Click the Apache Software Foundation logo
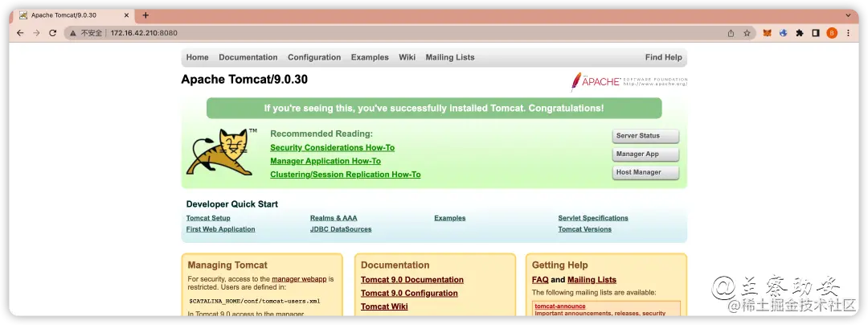The width and height of the screenshot is (868, 325). tap(628, 81)
